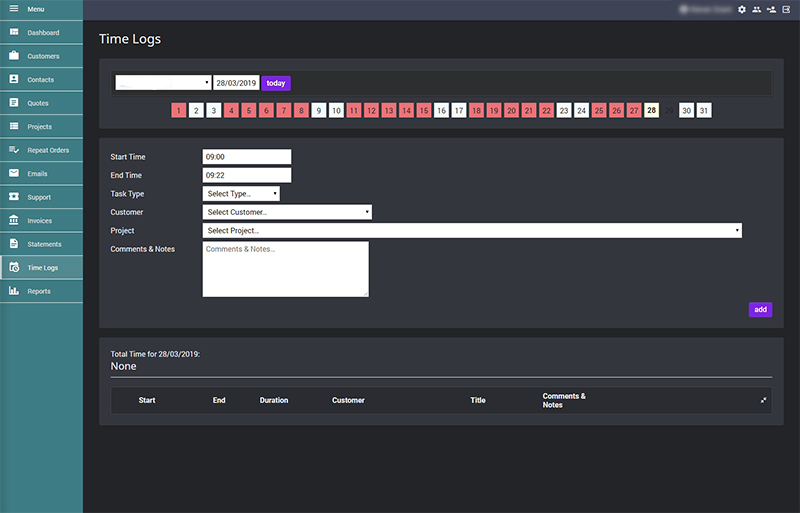Click the purple today button
The width and height of the screenshot is (800, 513).
tap(276, 83)
